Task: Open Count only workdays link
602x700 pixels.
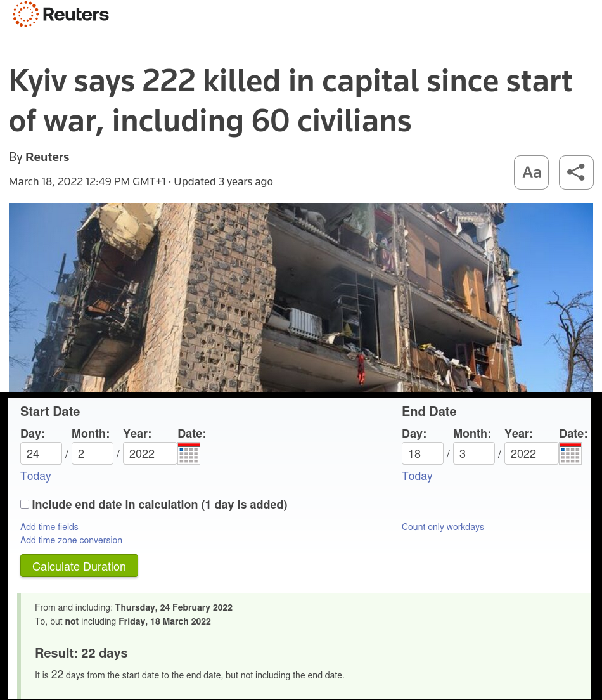Action: (443, 527)
